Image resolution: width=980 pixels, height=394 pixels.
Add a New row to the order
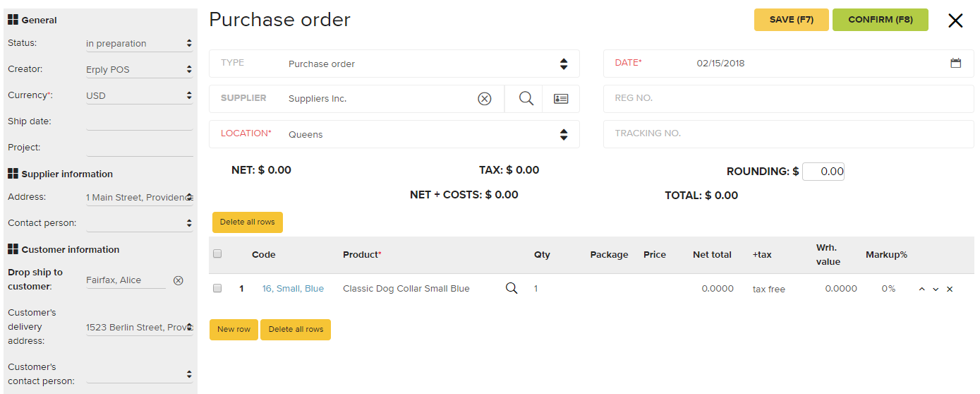pyautogui.click(x=234, y=330)
